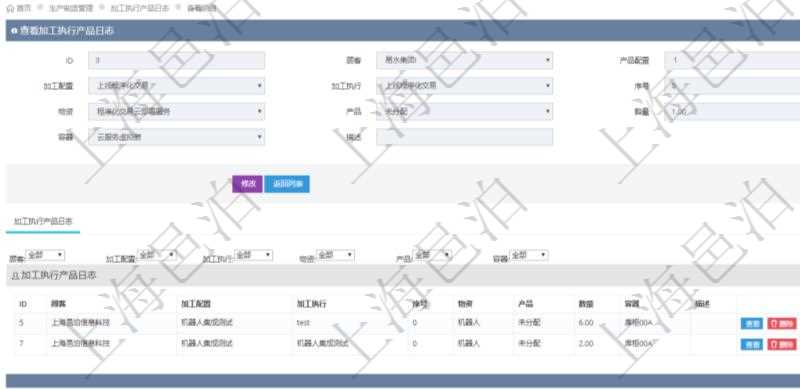Expand the 容器 dropdown in the form

click(177, 137)
